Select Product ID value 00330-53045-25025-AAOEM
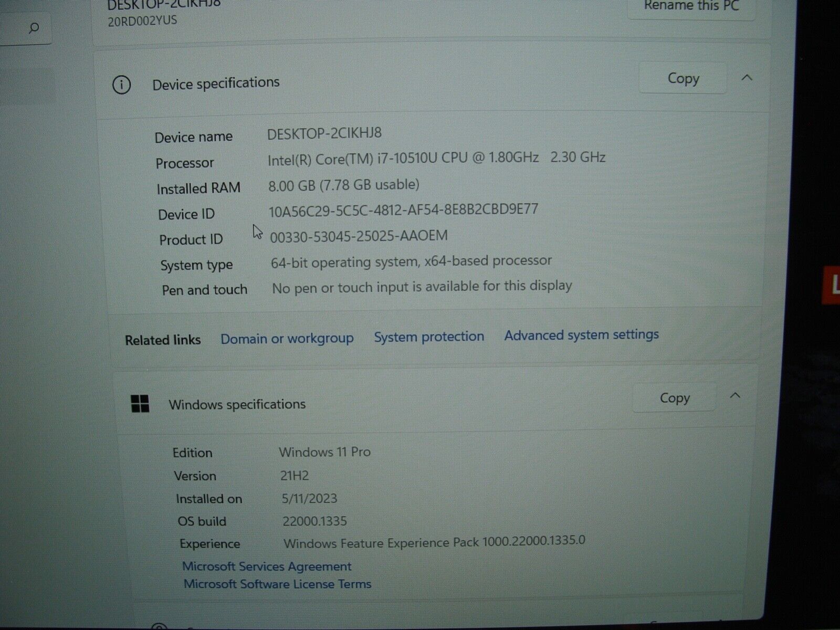This screenshot has height=630, width=840. point(359,236)
